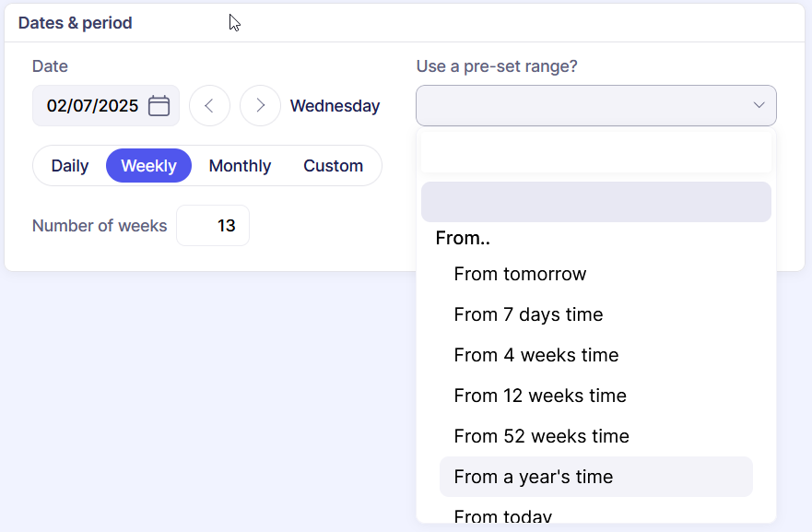
Task: Select the blank highlighted option in list
Action: pos(595,202)
